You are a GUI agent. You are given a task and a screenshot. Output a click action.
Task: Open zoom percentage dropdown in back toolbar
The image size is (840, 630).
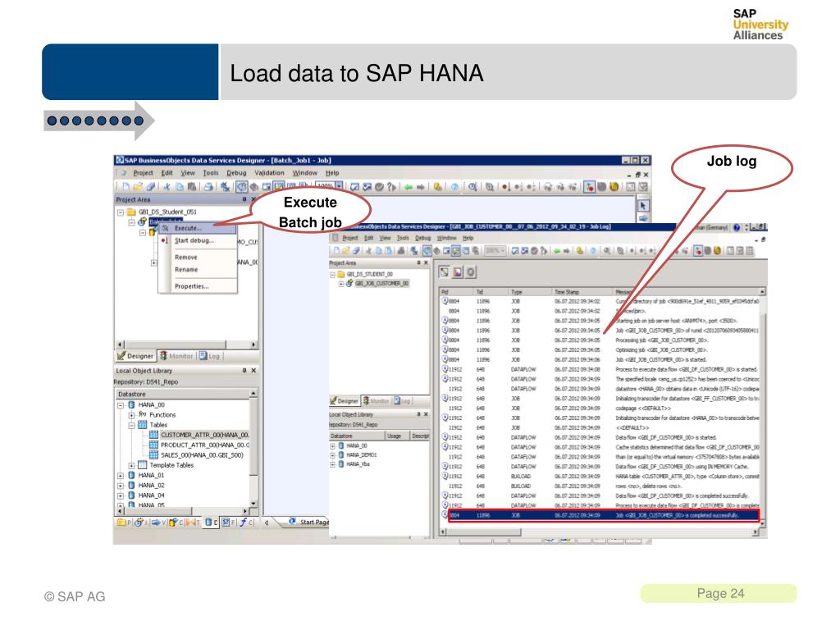click(339, 186)
